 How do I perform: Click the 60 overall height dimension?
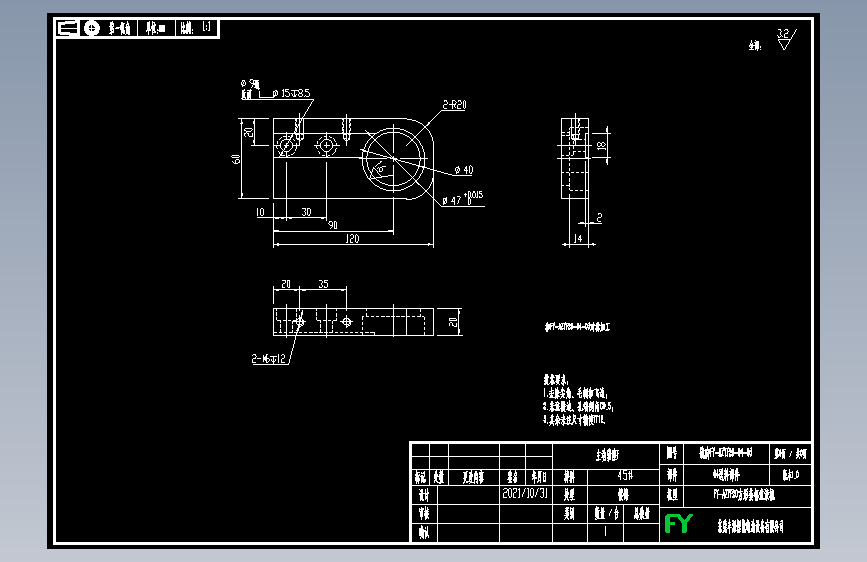(x=236, y=159)
